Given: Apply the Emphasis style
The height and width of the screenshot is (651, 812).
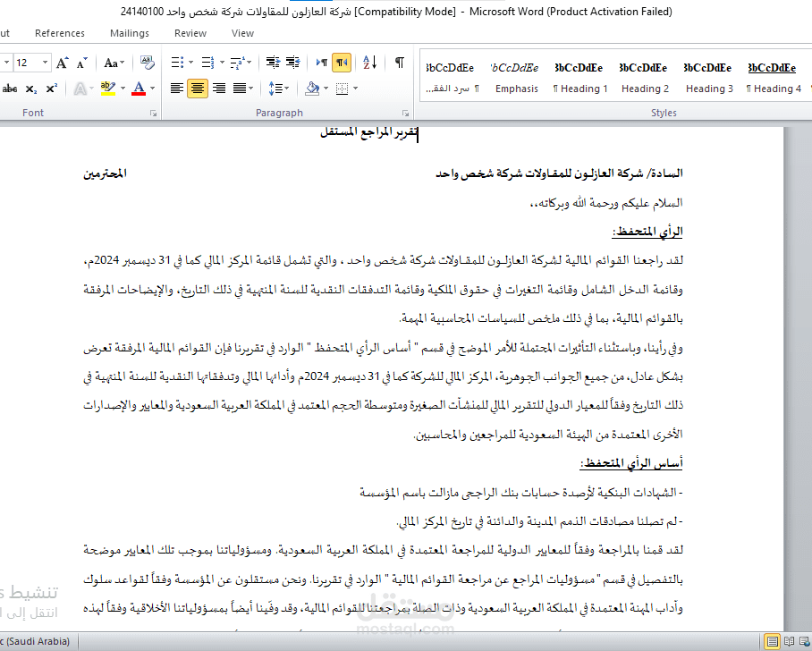Looking at the screenshot, I should pyautogui.click(x=516, y=78).
